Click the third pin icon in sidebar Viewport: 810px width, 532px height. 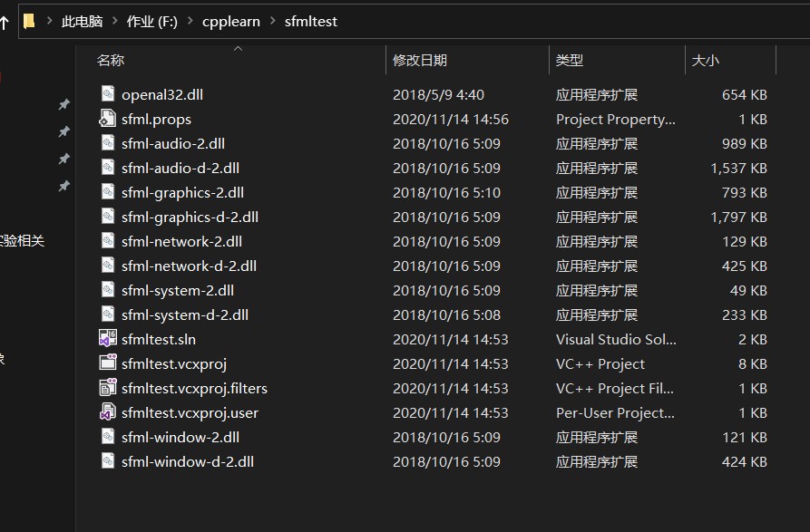63,159
